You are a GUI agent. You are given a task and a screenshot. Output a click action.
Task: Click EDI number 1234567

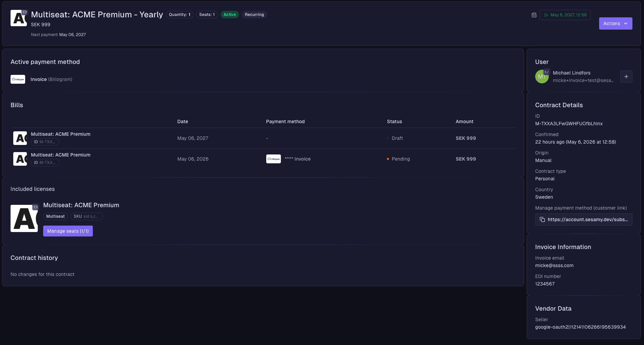coord(545,284)
